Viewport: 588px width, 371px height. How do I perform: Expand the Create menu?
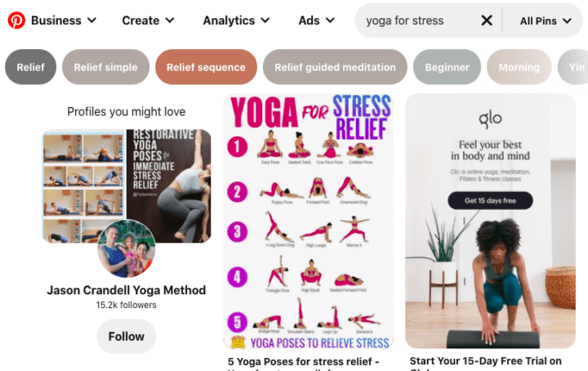tap(148, 20)
